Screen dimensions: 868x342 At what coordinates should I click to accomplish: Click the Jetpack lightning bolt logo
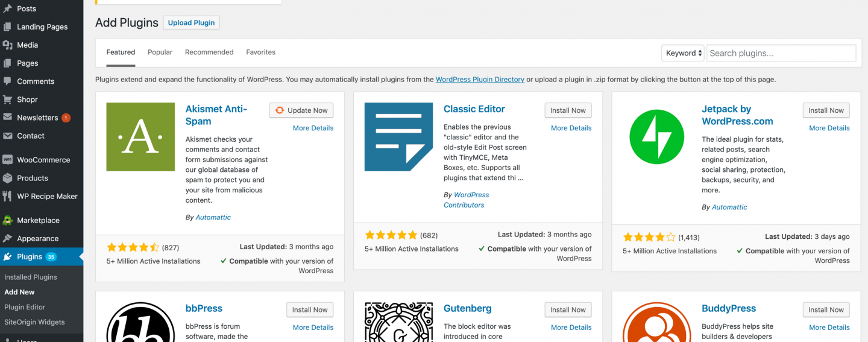click(x=656, y=137)
